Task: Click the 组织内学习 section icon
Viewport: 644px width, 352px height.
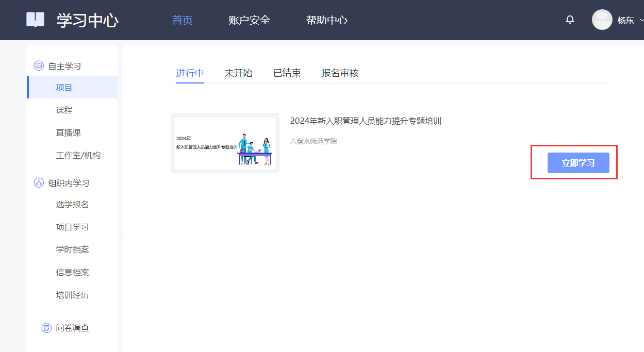Action: tap(39, 182)
